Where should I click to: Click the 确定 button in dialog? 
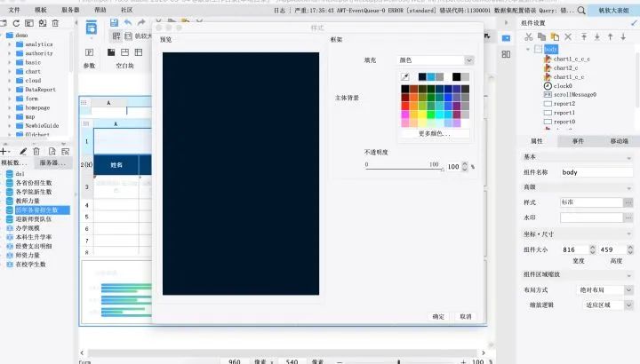[x=438, y=316]
